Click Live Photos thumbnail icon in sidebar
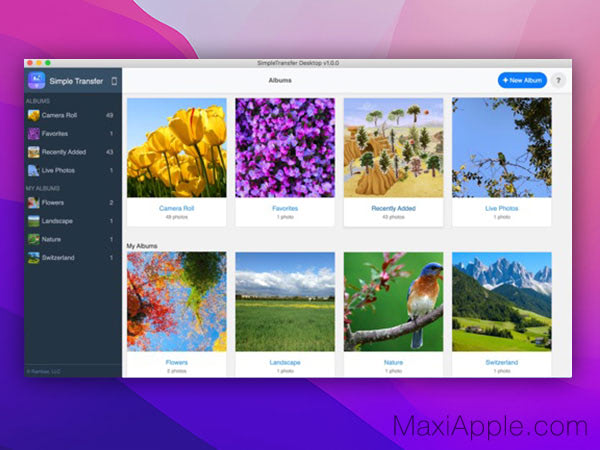This screenshot has height=450, width=600. 33,170
